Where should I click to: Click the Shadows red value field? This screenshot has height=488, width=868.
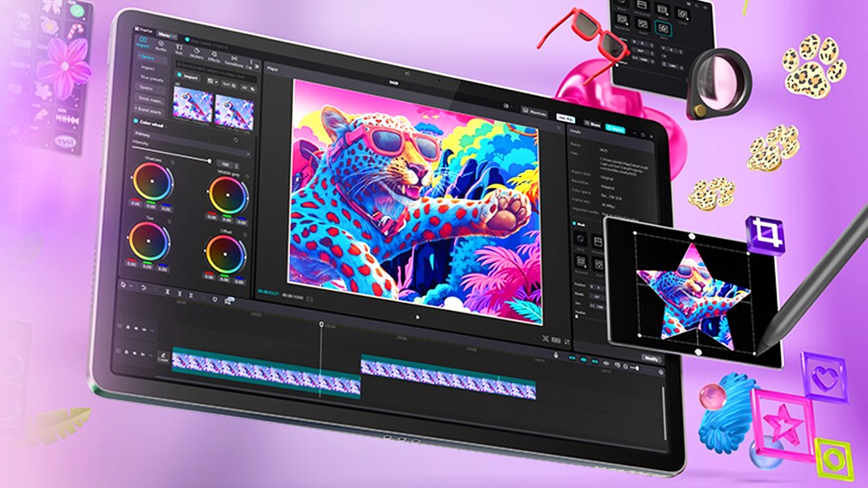point(136,203)
